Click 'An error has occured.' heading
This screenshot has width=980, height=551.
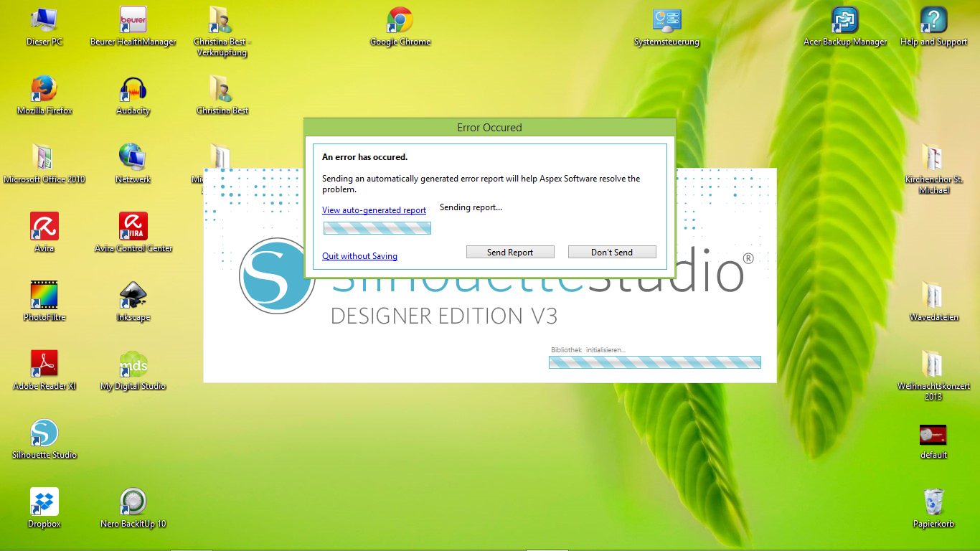coord(364,157)
